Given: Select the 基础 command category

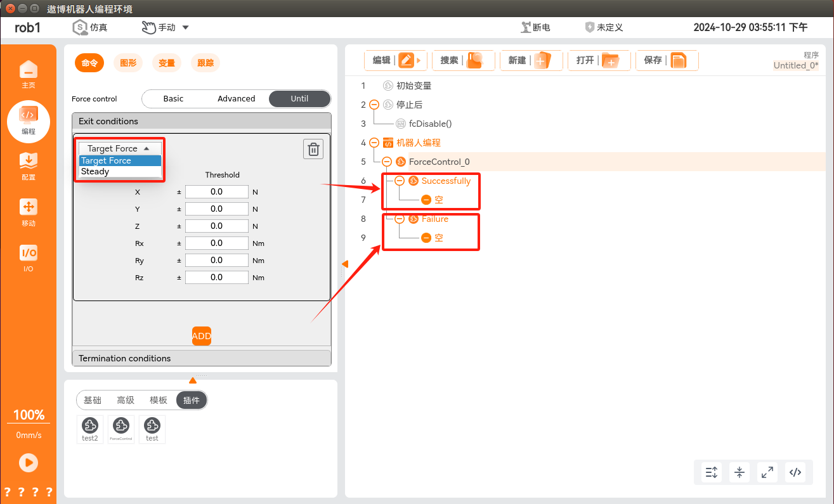Looking at the screenshot, I should [x=93, y=400].
